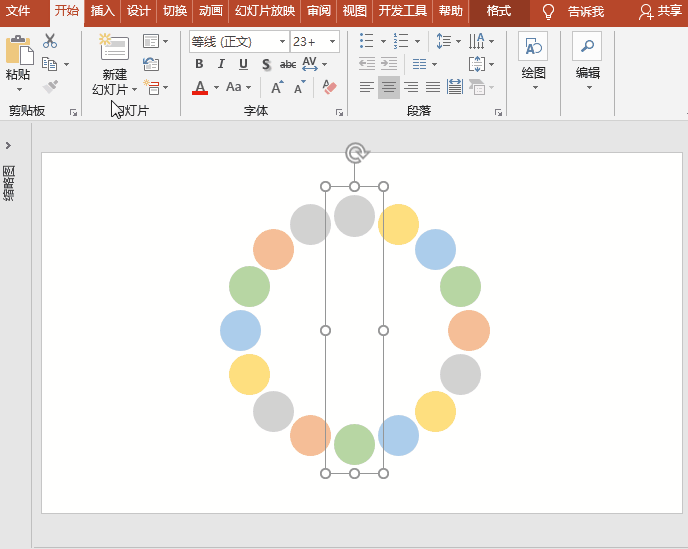Screen dimensions: 688x549
Task: Toggle center alignment button
Action: tap(389, 87)
